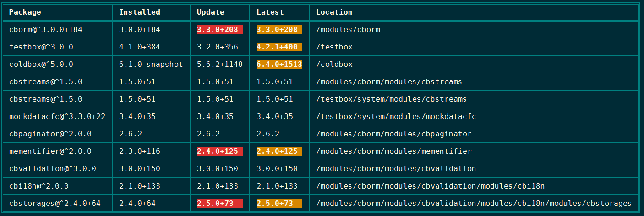This screenshot has width=644, height=216.
Task: Click orange 2.5.0+73 latest badge for cbstorages
Action: click(279, 204)
